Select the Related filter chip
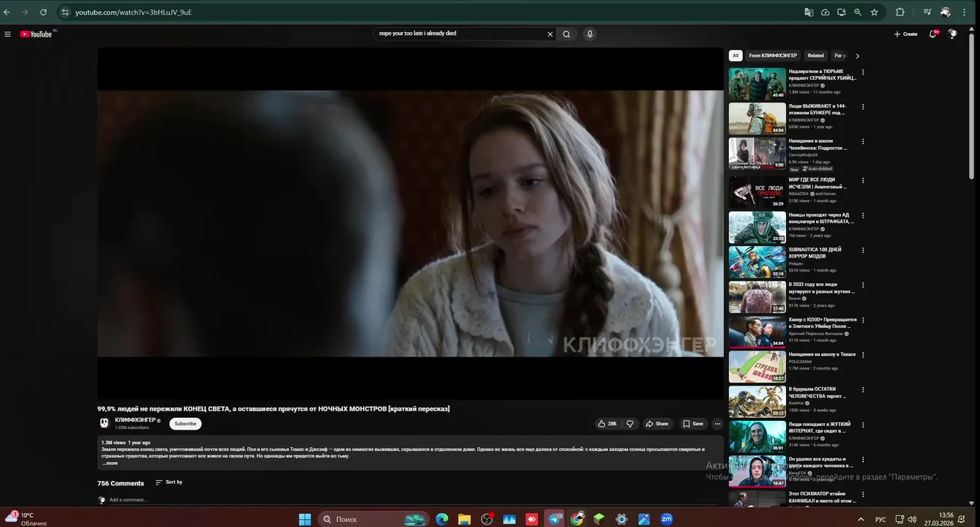 point(815,56)
